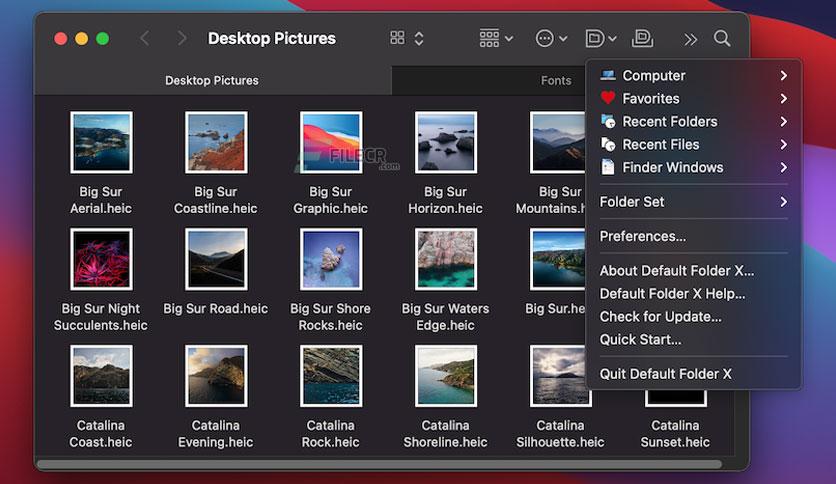Open the ellipsis action menu
This screenshot has width=836, height=484.
pos(551,38)
